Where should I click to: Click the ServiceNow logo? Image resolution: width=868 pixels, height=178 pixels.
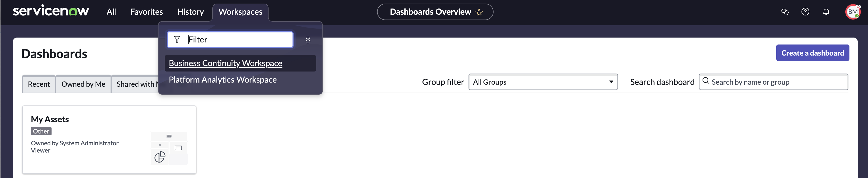(51, 11)
